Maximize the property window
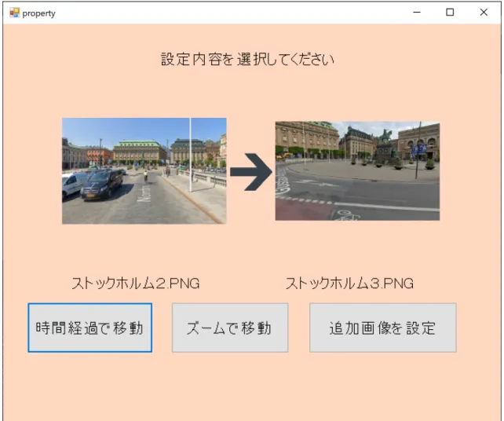The height and width of the screenshot is (421, 504). 450,13
